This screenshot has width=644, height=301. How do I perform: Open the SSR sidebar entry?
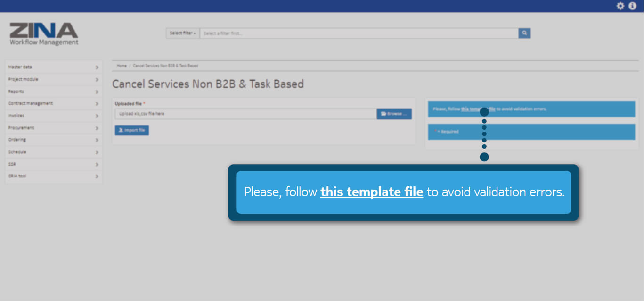click(53, 164)
